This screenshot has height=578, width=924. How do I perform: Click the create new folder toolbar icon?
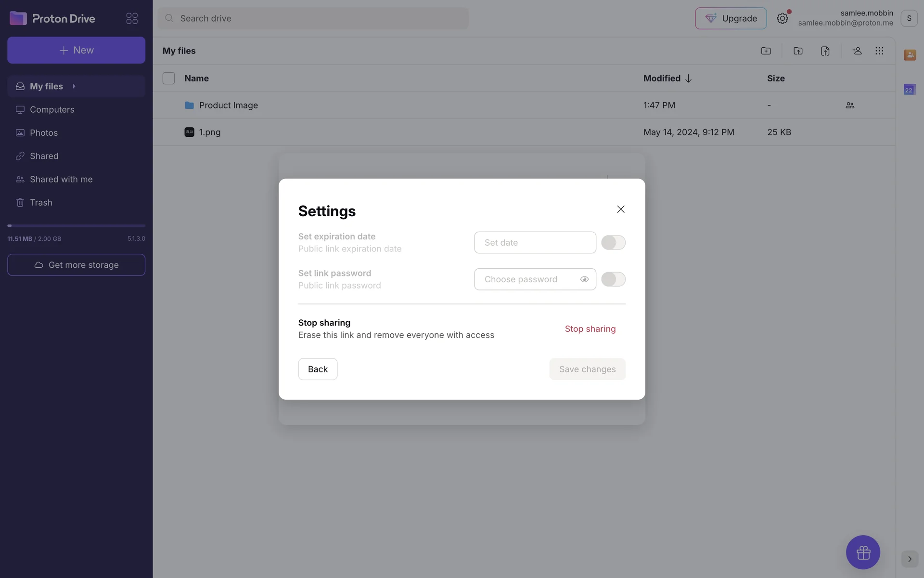tap(766, 51)
